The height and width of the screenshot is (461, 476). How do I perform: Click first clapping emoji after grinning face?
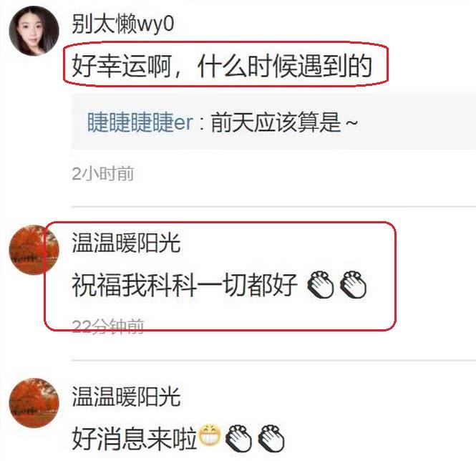238,438
